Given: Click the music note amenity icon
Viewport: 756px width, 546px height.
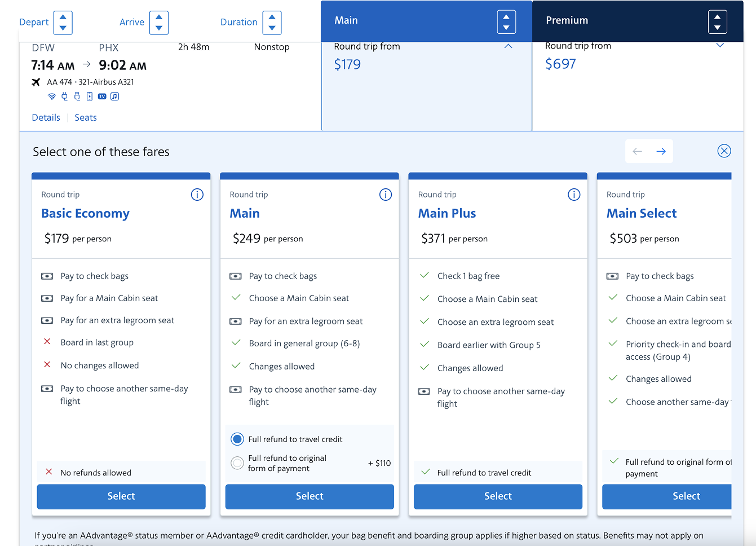Looking at the screenshot, I should click(x=114, y=96).
